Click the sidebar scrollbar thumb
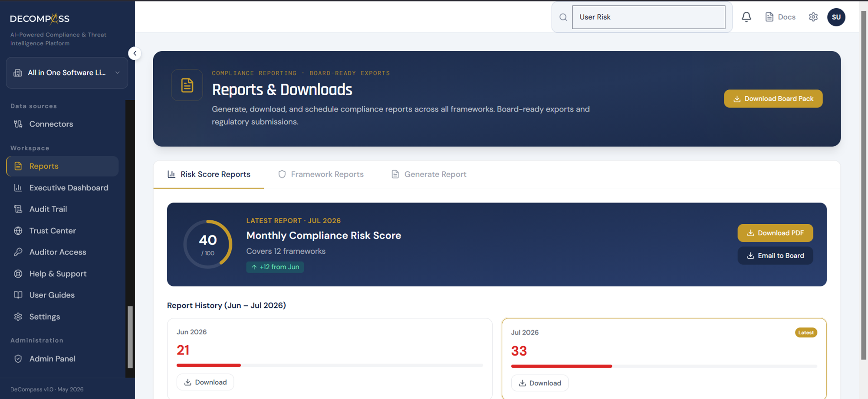 (130, 337)
